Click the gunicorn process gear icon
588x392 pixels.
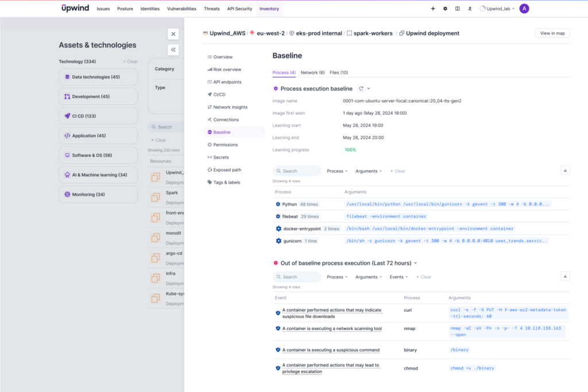click(278, 241)
